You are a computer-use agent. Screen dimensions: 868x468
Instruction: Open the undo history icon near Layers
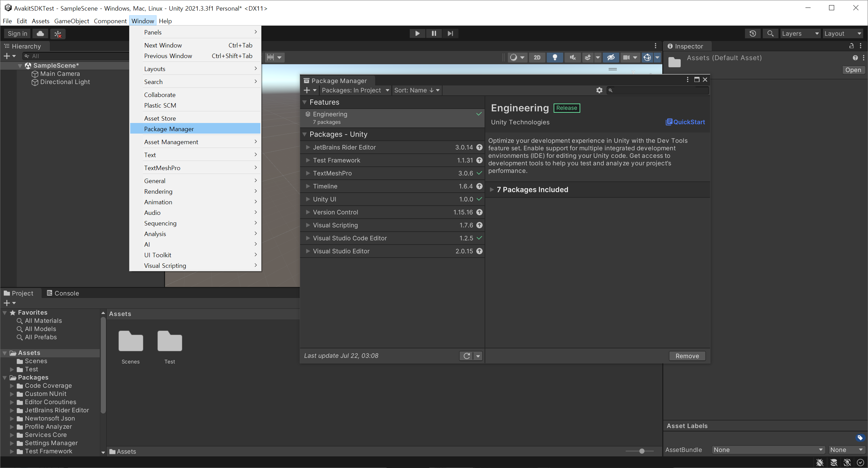[x=753, y=33]
